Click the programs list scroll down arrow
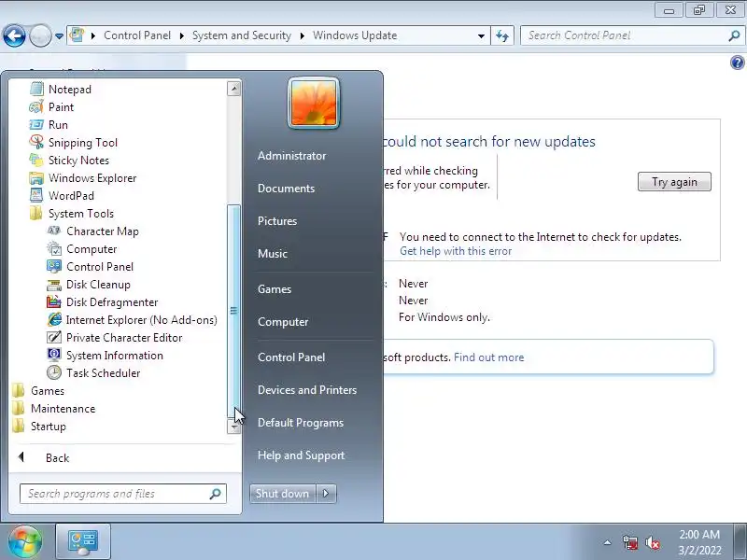This screenshot has width=747, height=560. (234, 427)
